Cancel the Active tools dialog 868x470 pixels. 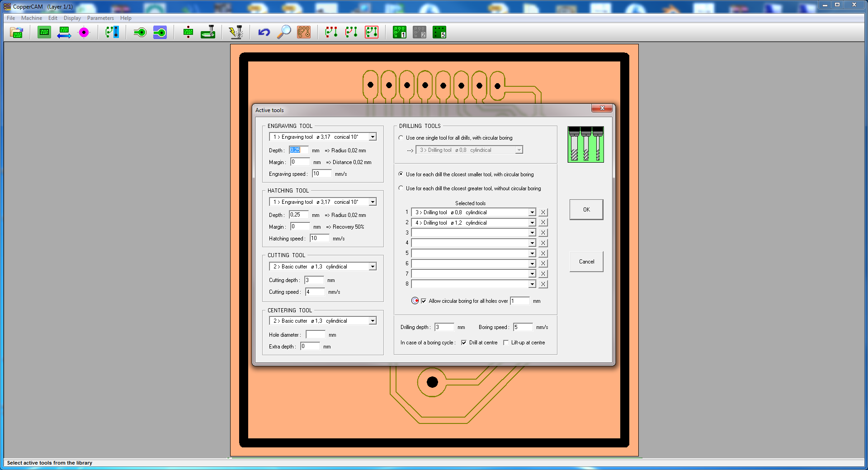(586, 262)
